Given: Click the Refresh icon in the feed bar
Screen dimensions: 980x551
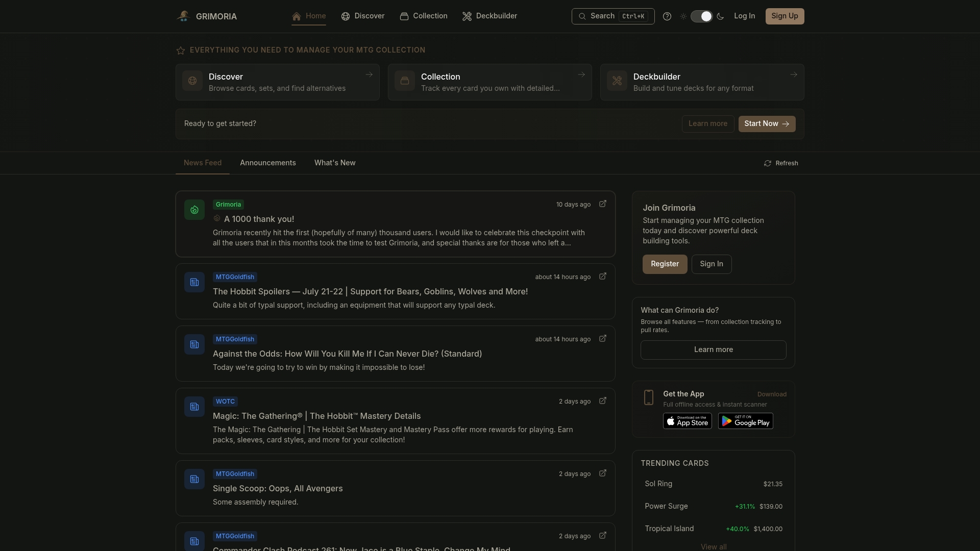Looking at the screenshot, I should coord(767,163).
